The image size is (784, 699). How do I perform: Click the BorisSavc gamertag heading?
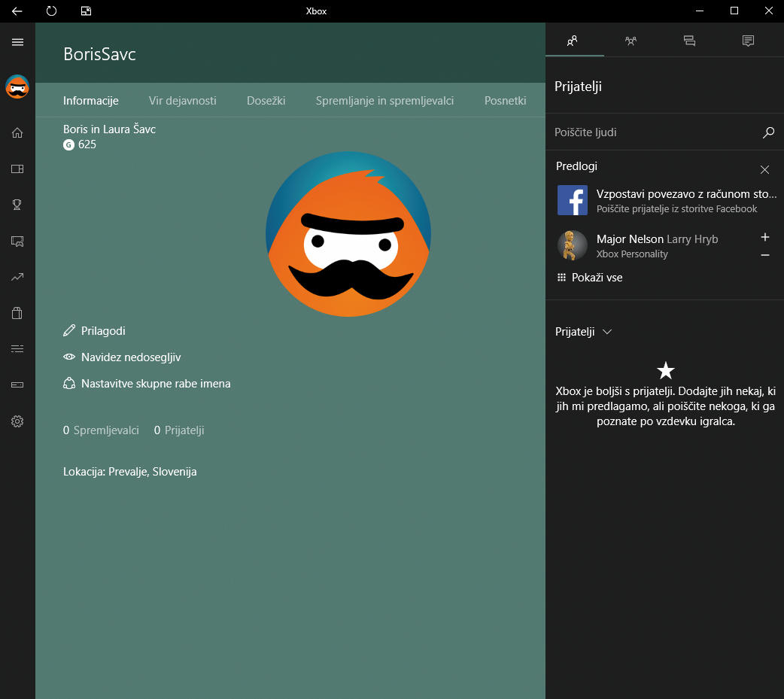pyautogui.click(x=99, y=54)
